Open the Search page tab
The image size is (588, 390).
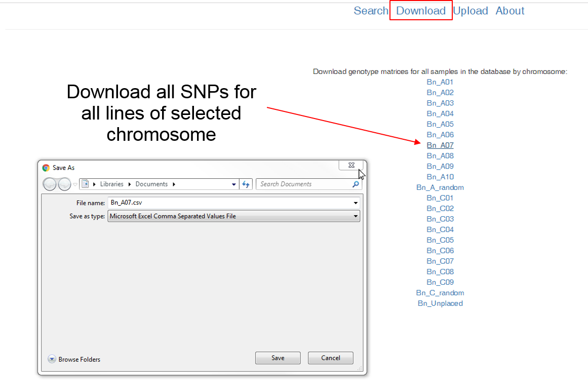[x=371, y=11]
